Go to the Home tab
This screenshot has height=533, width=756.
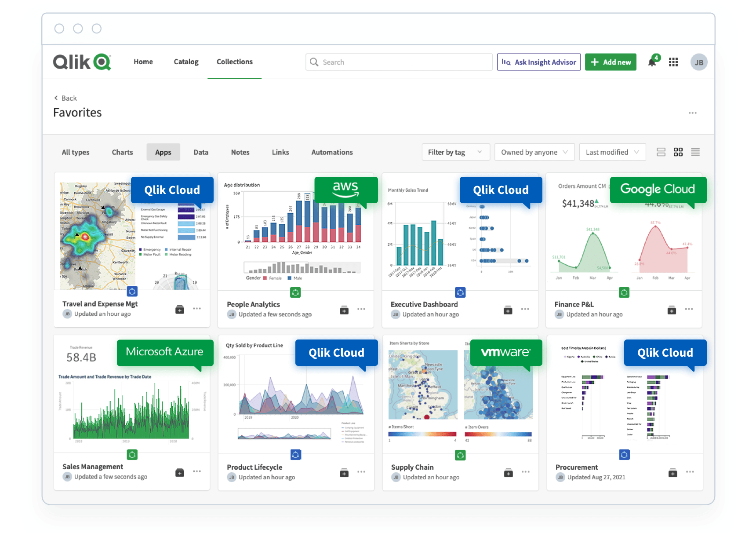click(143, 62)
